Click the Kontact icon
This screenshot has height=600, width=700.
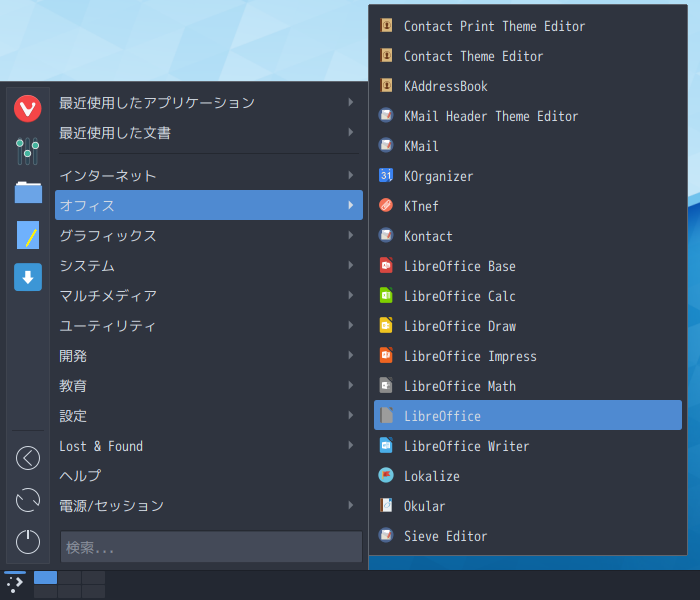coord(386,235)
